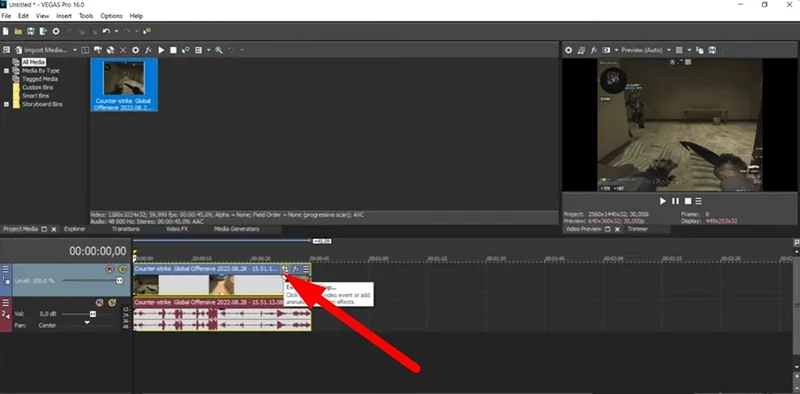Open Project Properties gear in main toolbar
The height and width of the screenshot is (394, 800).
point(56,32)
